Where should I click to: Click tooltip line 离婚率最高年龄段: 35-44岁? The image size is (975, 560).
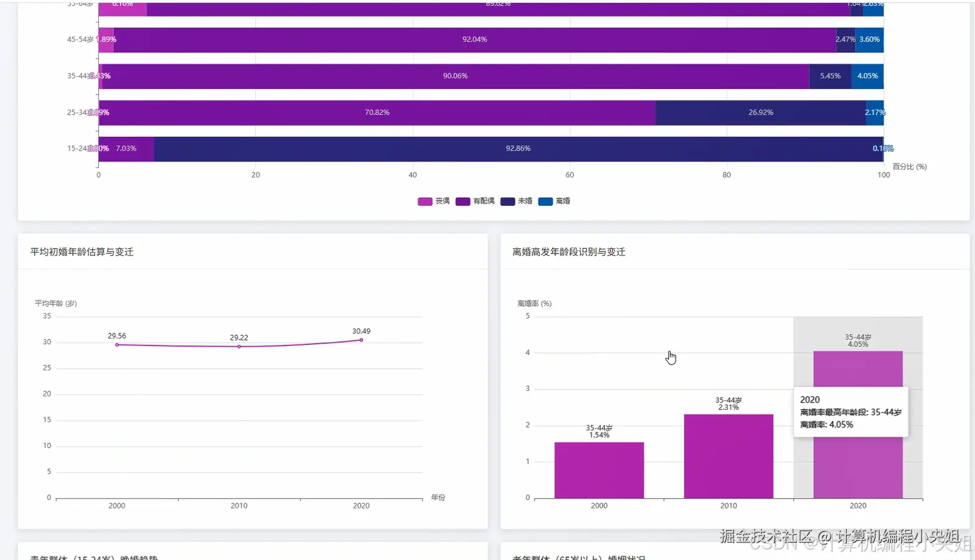tap(850, 413)
